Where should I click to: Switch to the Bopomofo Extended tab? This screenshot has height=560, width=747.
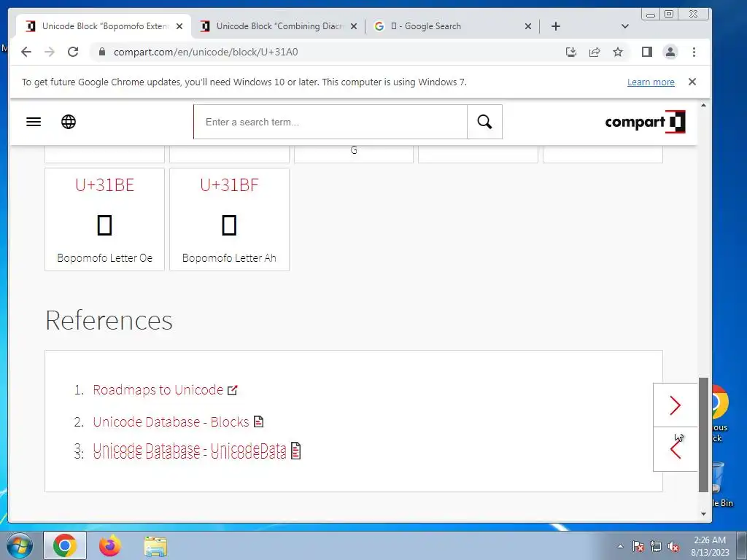(105, 26)
